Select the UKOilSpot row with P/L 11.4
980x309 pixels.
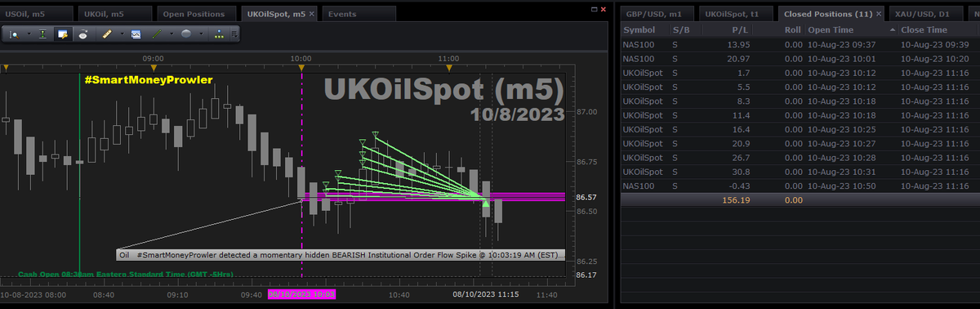coord(800,115)
